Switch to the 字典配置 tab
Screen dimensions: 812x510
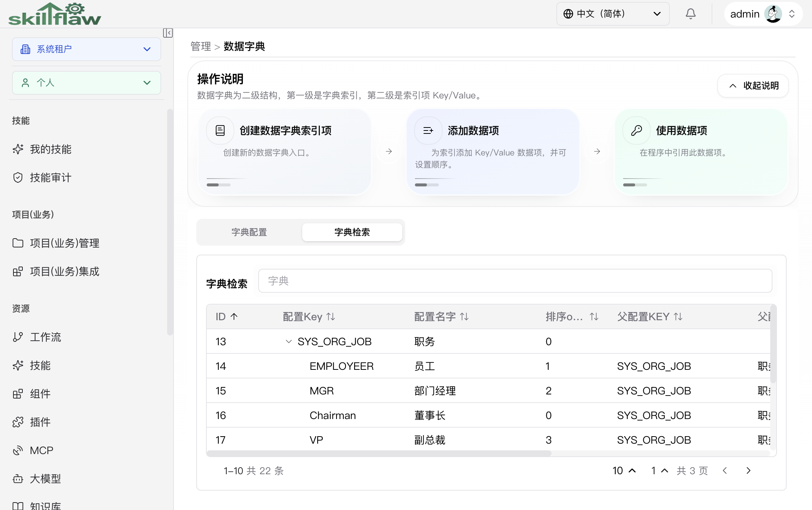(249, 232)
